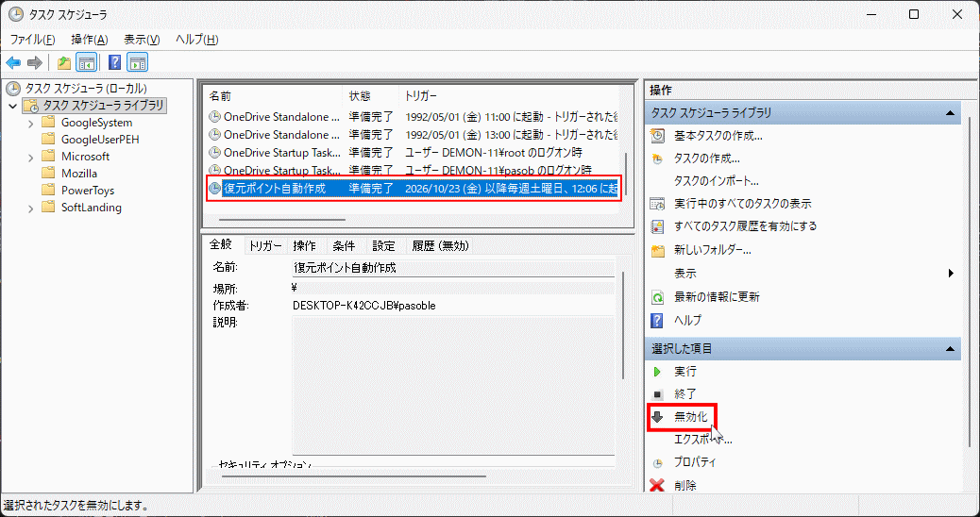Click the GoogleUserPEH folder icon
Viewport: 980px width, 517px height.
(x=49, y=139)
